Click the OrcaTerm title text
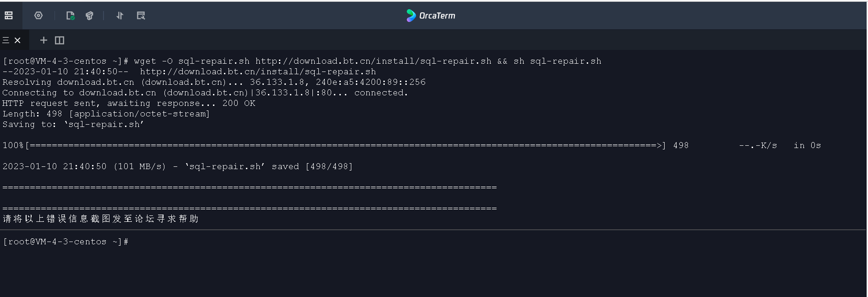Viewport: 868px width, 297px height. point(437,16)
